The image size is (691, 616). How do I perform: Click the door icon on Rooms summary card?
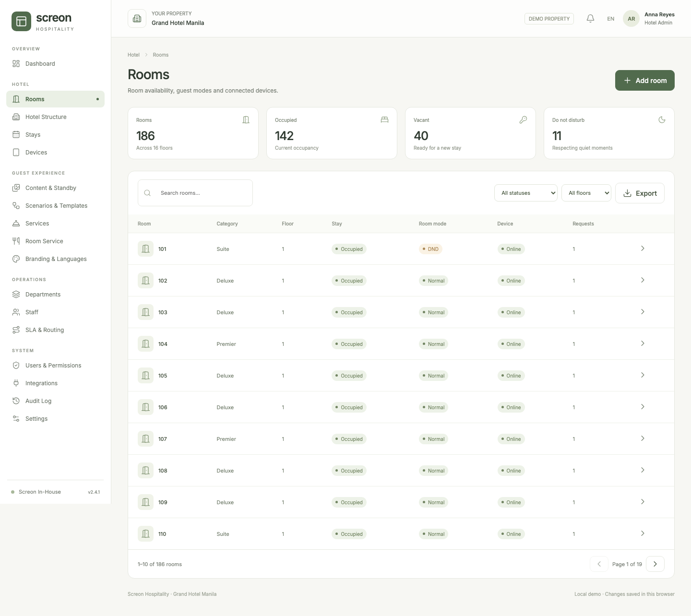pos(246,120)
